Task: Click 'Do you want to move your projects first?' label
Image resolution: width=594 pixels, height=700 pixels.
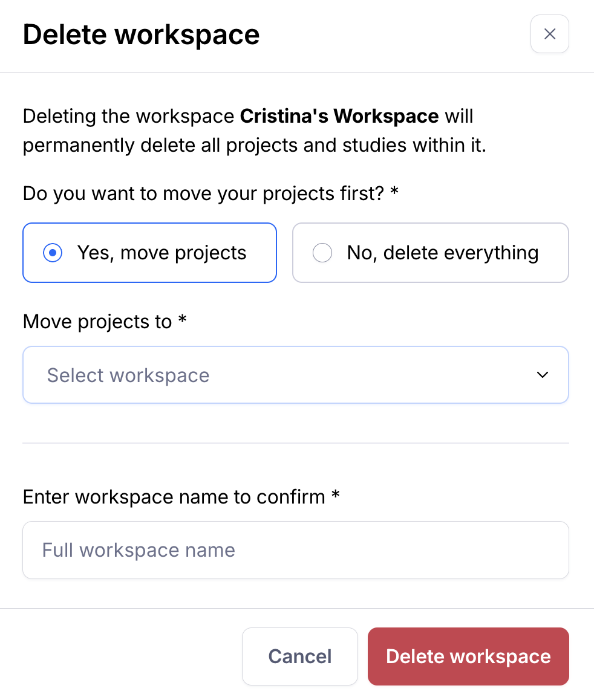Action: pyautogui.click(x=203, y=193)
